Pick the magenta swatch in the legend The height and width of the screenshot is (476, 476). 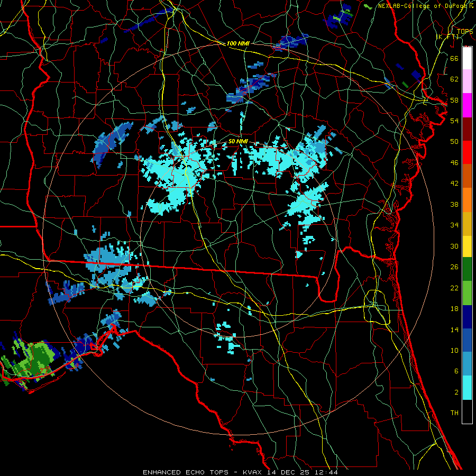(467, 105)
